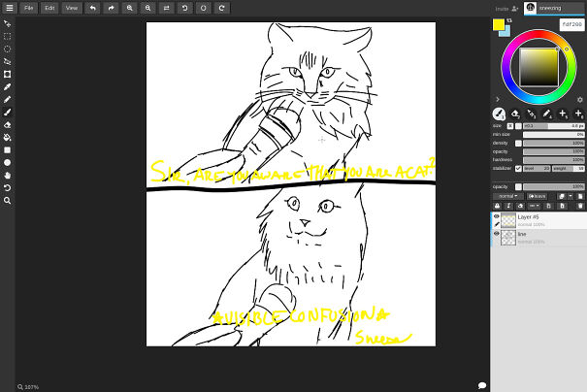The image size is (587, 392).
Task: Hide the 'line' layer using eye icon
Action: pos(497,234)
